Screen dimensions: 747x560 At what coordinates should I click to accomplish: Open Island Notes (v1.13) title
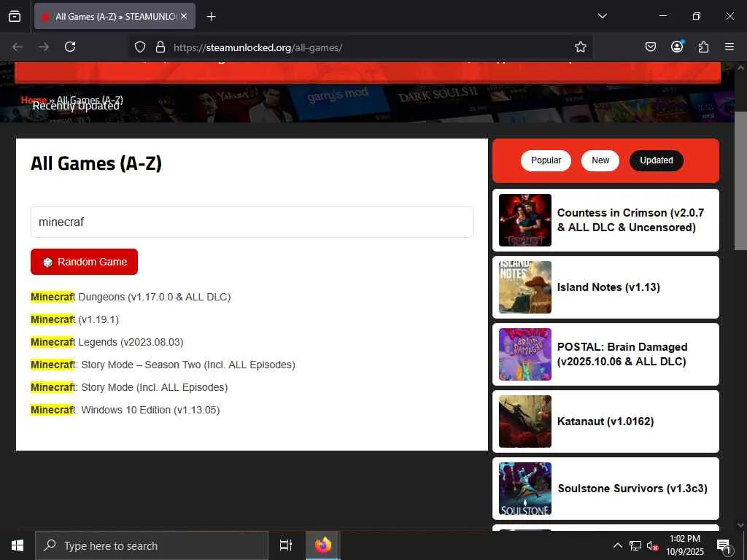pyautogui.click(x=608, y=287)
